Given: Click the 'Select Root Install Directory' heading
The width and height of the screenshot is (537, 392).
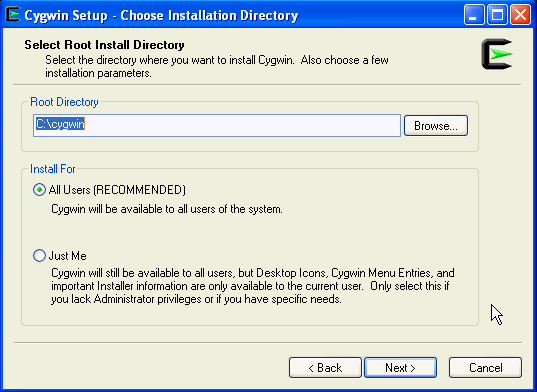Looking at the screenshot, I should pyautogui.click(x=104, y=45).
